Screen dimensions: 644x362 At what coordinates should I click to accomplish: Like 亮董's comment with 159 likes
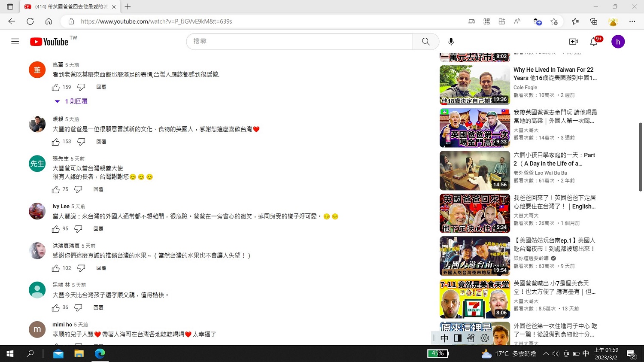click(x=56, y=87)
